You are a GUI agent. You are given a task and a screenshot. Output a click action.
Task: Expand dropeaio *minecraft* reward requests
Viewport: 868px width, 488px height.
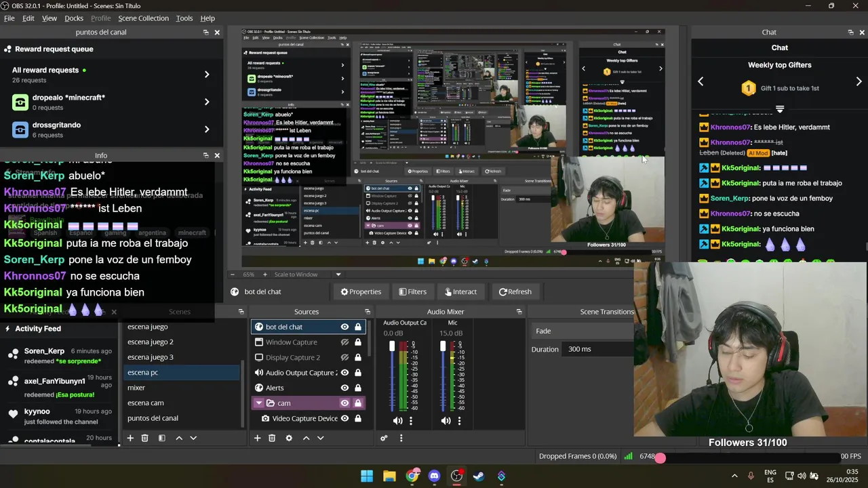coord(207,102)
